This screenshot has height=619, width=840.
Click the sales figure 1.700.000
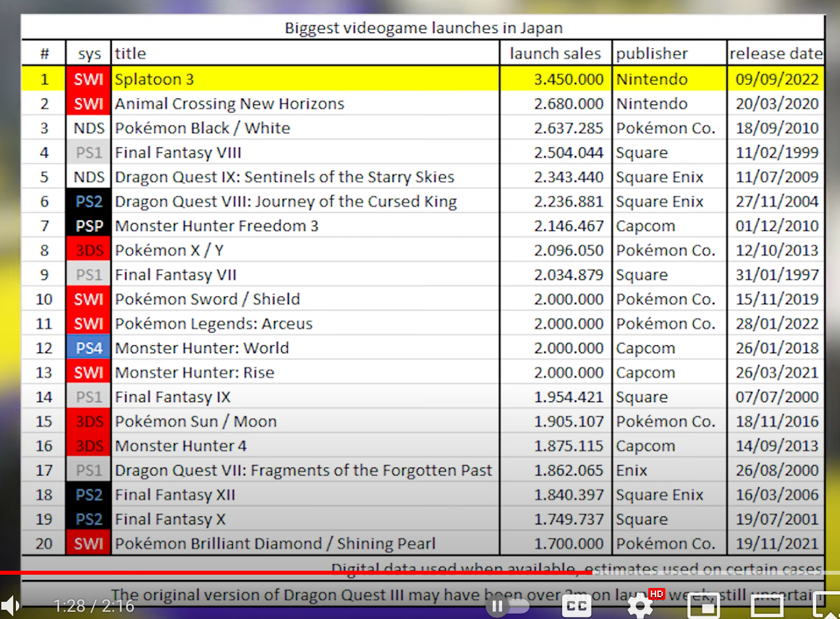click(569, 544)
